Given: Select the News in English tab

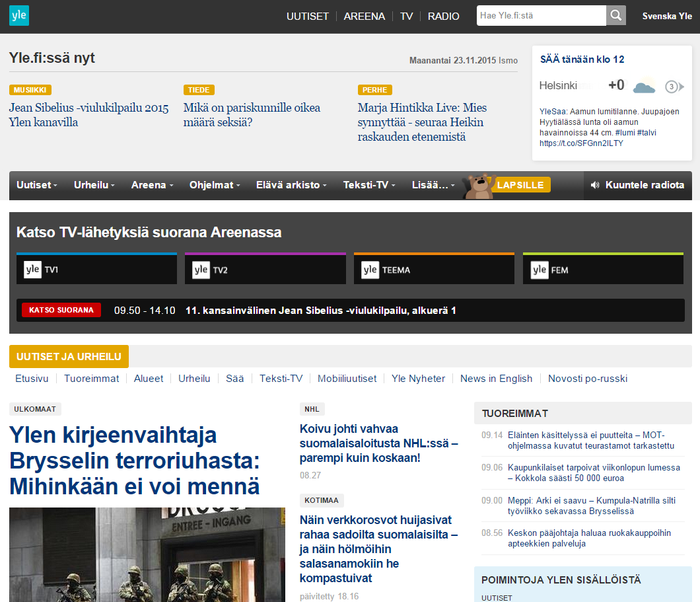Looking at the screenshot, I should point(497,379).
